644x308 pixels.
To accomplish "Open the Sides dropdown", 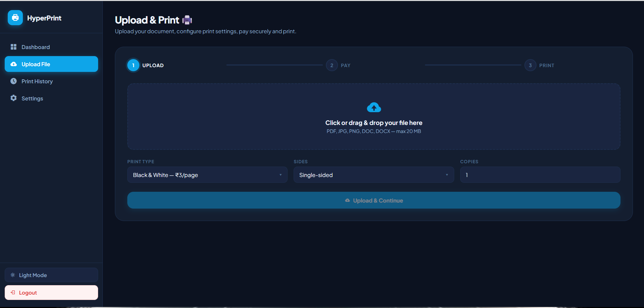I will 374,175.
